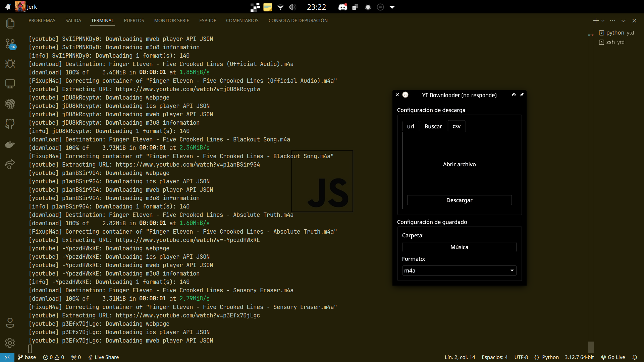Open the m4a format dropdown
The width and height of the screenshot is (644, 362).
(x=459, y=270)
